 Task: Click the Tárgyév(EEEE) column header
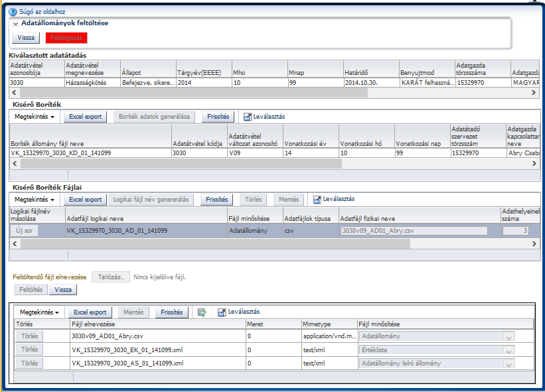(204, 69)
